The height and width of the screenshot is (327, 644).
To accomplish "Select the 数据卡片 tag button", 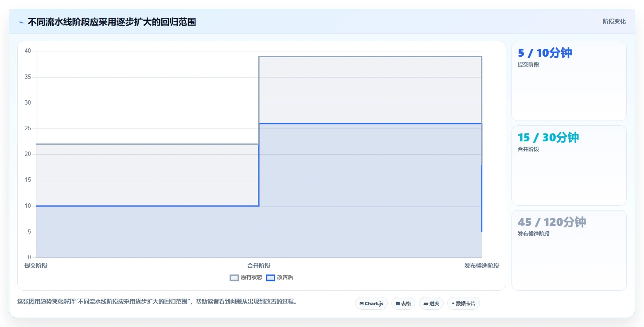I will (464, 304).
